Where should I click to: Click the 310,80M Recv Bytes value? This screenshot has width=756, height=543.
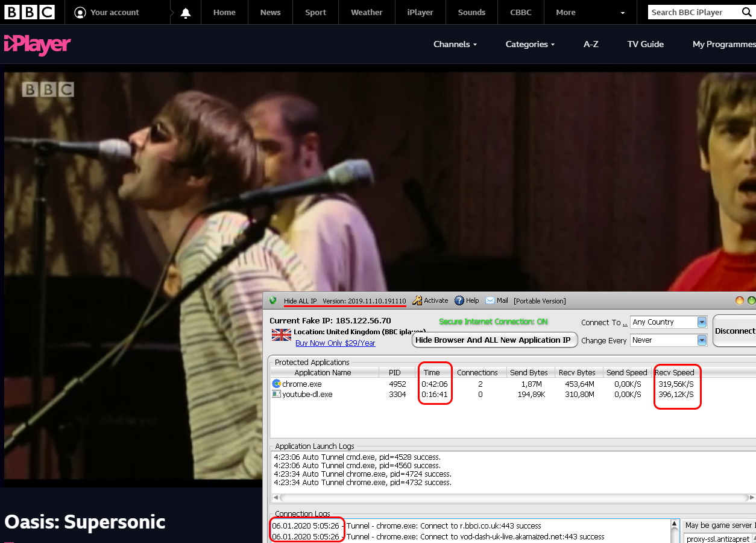point(580,394)
